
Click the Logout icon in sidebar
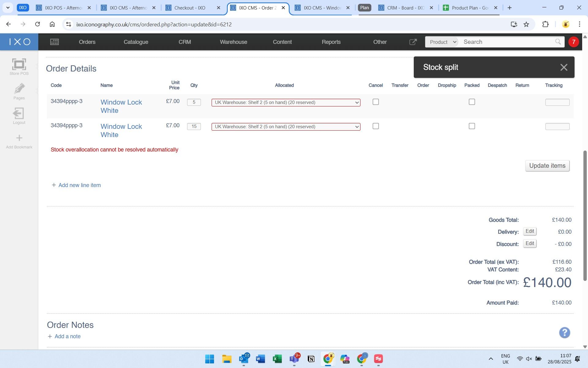click(x=19, y=113)
